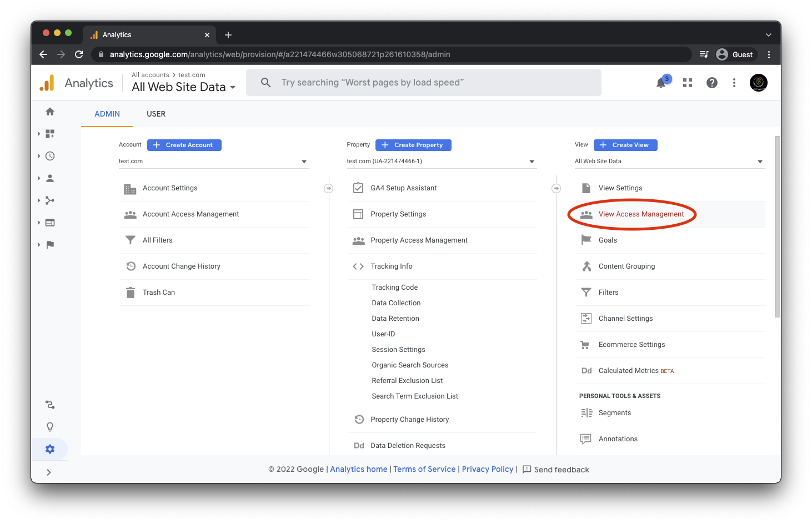Open Ecommerce Settings

tap(670, 345)
